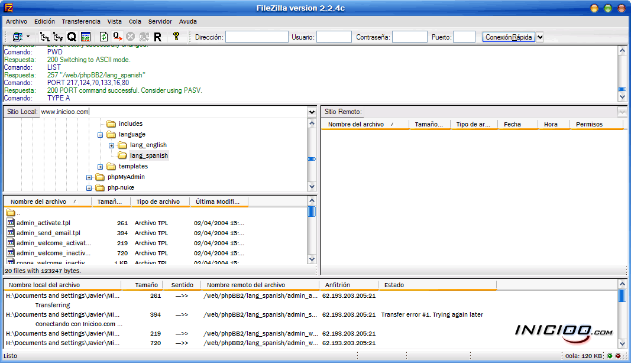This screenshot has height=364, width=631.
Task: Sort local files by Tamaño column
Action: (111, 201)
